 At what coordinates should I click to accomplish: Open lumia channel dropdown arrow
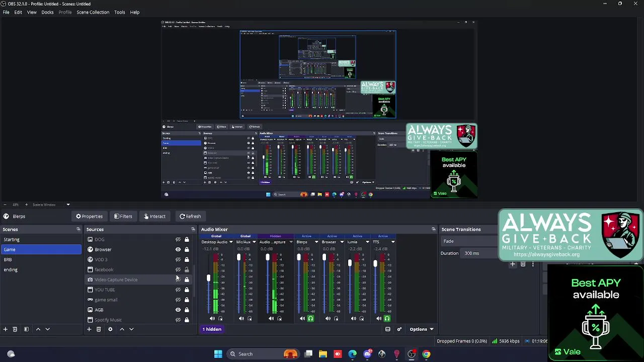[x=367, y=242]
